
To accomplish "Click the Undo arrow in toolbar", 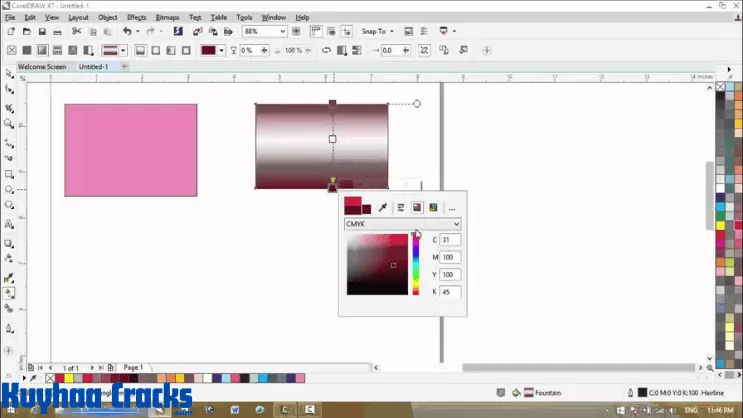I will [127, 32].
